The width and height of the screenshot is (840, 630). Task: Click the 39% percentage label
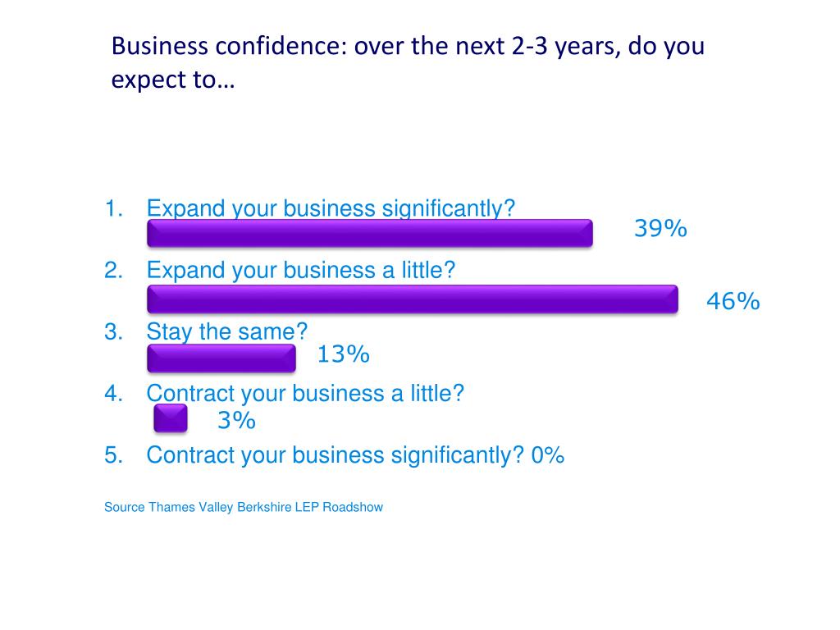[x=660, y=229]
